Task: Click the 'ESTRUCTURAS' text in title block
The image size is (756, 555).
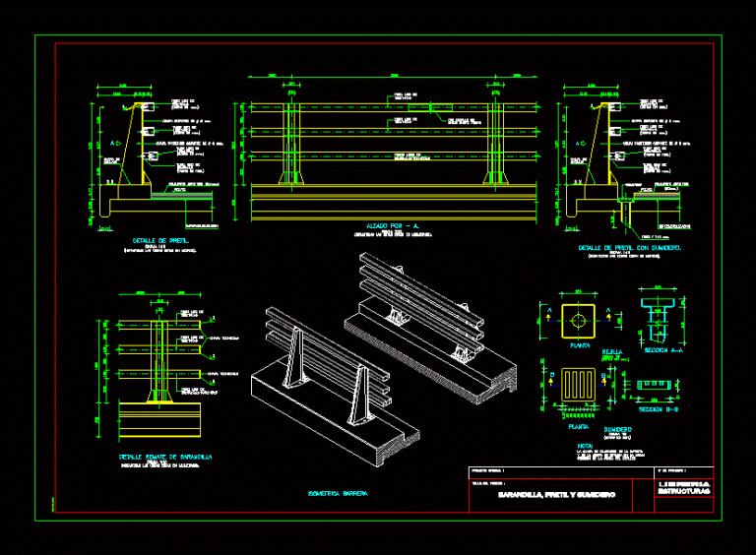Action: tap(684, 491)
